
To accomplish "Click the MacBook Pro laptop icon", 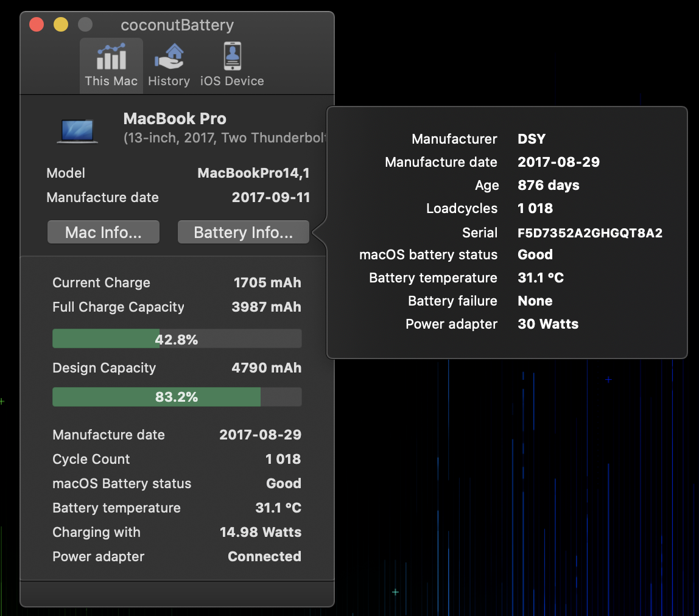I will [77, 131].
